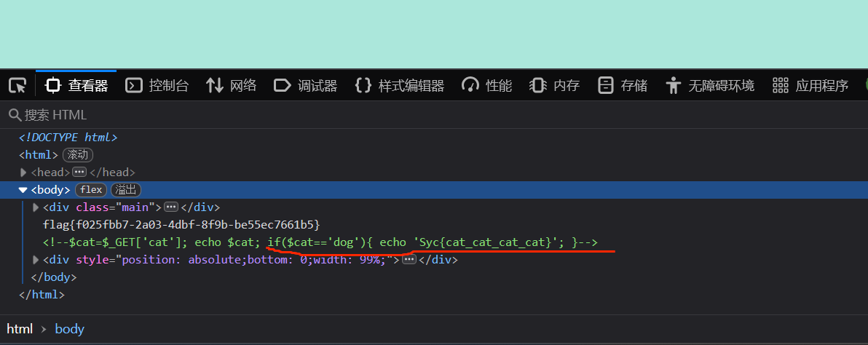Expand the head element node
The height and width of the screenshot is (345, 868).
[23, 172]
